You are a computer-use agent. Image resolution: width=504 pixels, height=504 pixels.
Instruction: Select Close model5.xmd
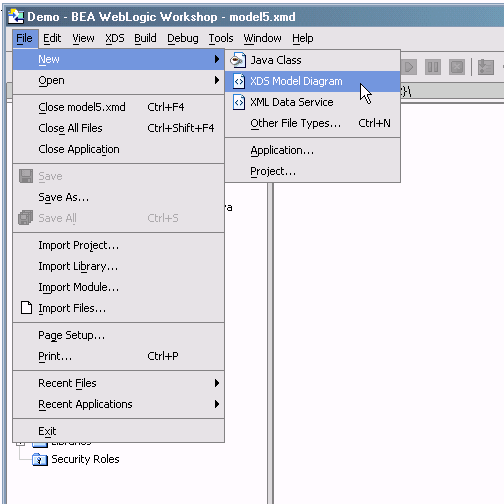click(x=119, y=107)
